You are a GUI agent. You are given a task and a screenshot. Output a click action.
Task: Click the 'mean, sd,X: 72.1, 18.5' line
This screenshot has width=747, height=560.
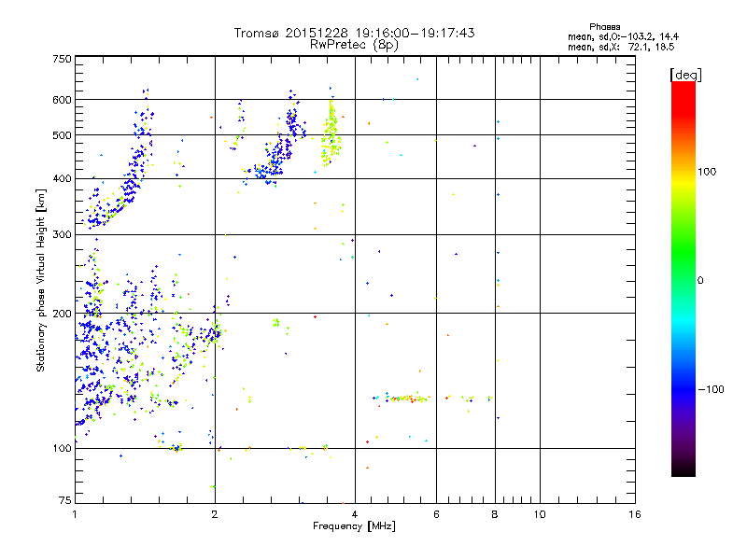point(621,47)
